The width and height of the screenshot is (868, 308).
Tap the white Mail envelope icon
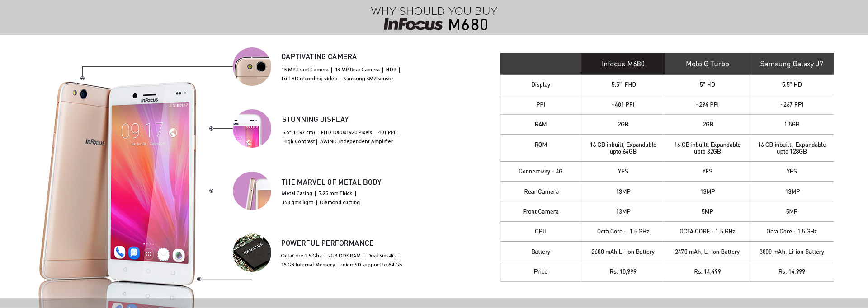point(163,255)
